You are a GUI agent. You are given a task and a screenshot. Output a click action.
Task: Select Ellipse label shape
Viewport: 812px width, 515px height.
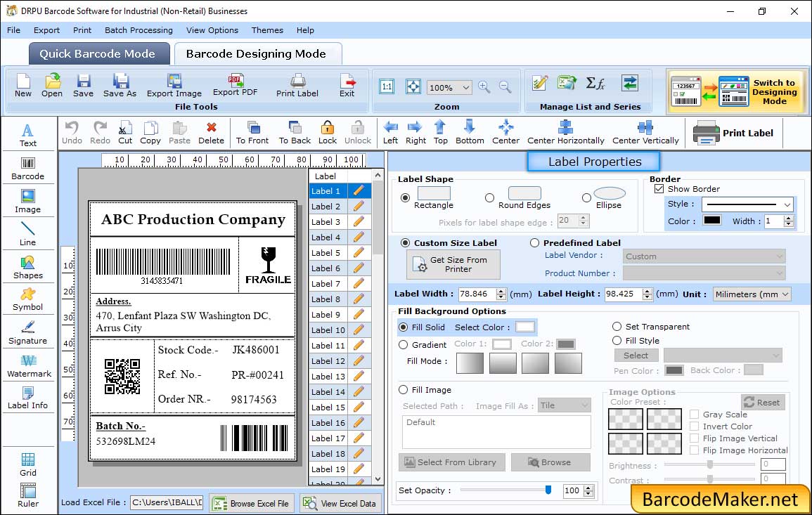tap(586, 197)
